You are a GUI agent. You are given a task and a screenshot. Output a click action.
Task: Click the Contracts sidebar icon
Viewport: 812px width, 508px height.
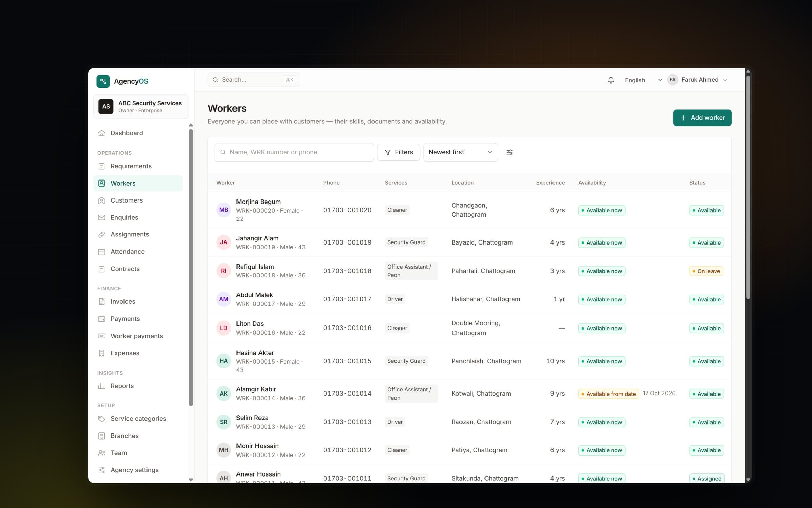click(x=101, y=269)
